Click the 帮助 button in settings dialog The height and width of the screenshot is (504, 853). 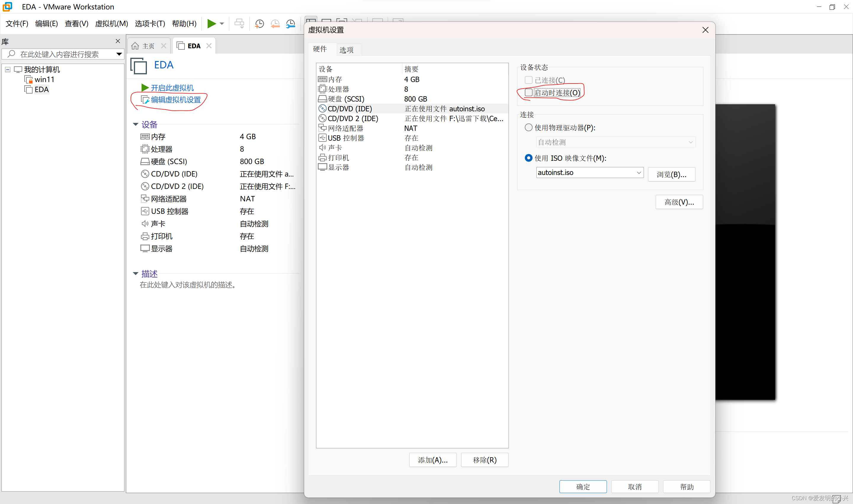click(x=687, y=487)
